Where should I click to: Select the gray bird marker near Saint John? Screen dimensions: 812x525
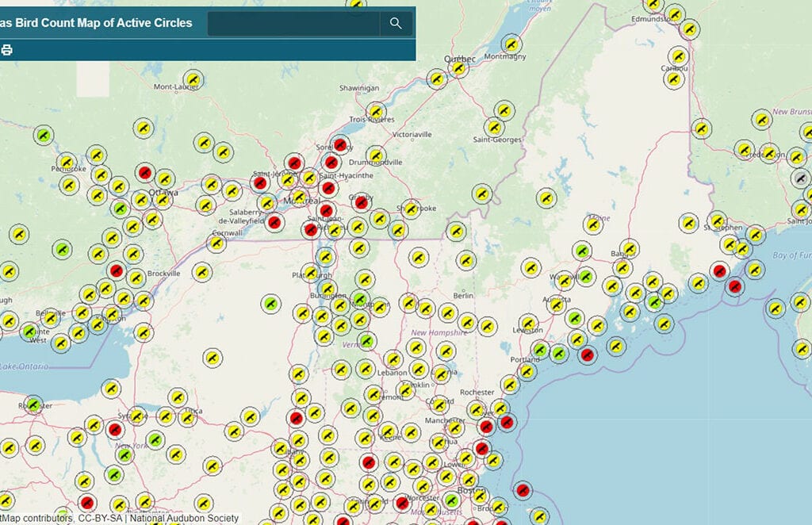[801, 178]
